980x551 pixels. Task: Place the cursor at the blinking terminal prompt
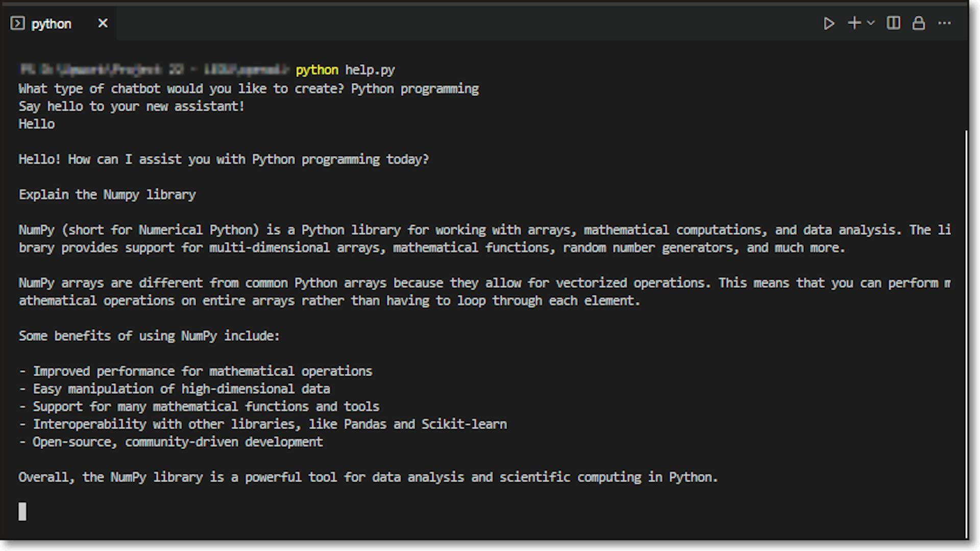coord(22,512)
